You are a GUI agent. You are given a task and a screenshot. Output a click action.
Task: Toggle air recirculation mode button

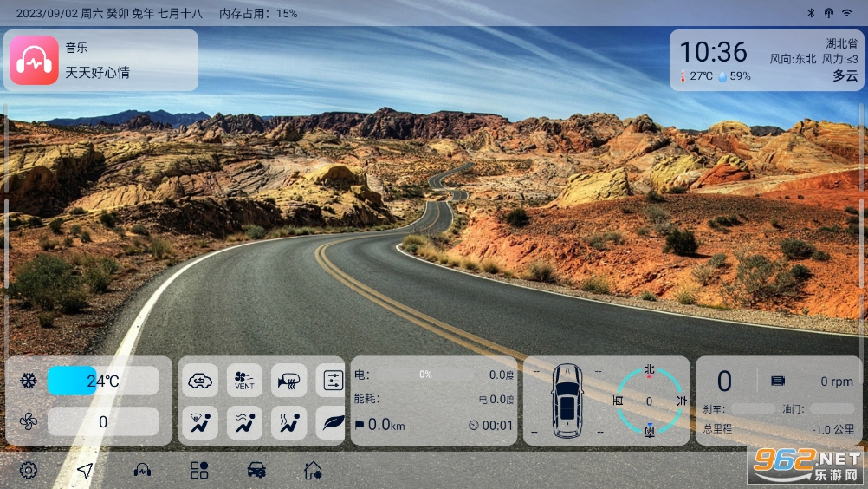pyautogui.click(x=200, y=381)
